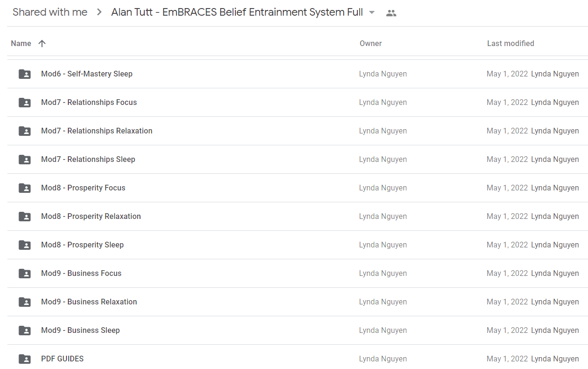Select Mod7 - Relationships Focus folder name
The width and height of the screenshot is (588, 369).
89,103
